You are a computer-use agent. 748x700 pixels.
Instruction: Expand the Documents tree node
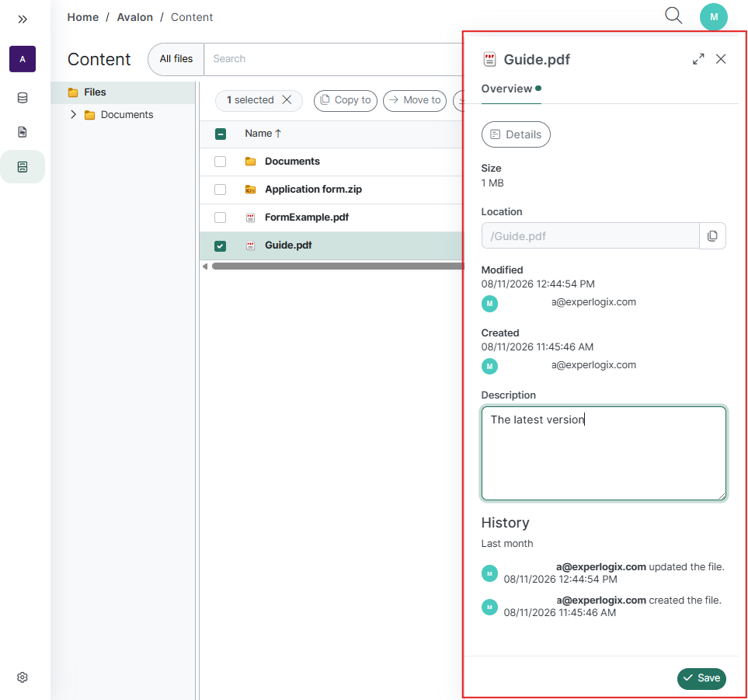coord(73,114)
